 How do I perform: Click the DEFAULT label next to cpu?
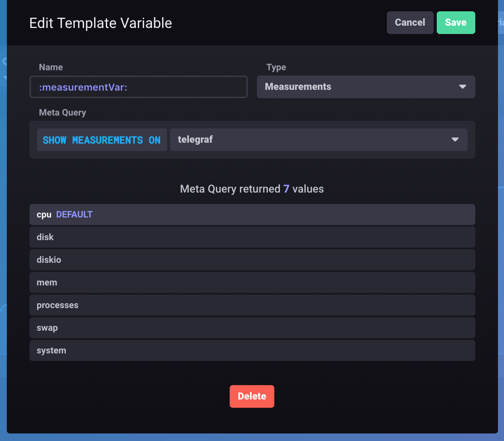click(x=74, y=214)
